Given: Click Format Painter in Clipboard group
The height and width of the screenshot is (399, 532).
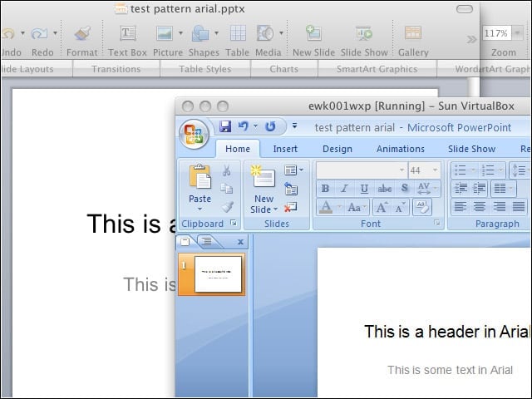Looking at the screenshot, I should (x=227, y=207).
